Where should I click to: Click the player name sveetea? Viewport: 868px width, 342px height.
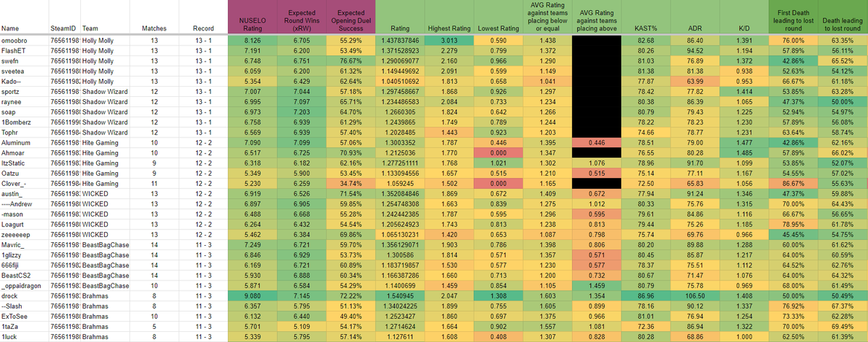(13, 72)
